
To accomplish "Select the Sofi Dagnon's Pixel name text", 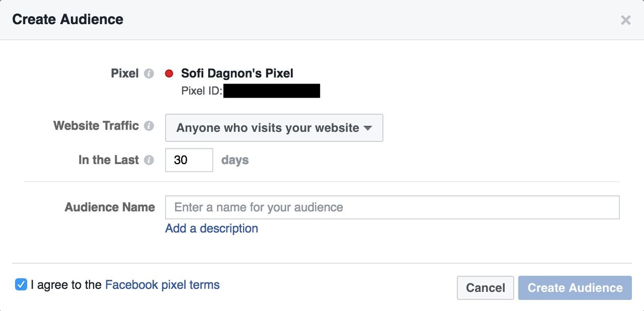I will coord(237,73).
